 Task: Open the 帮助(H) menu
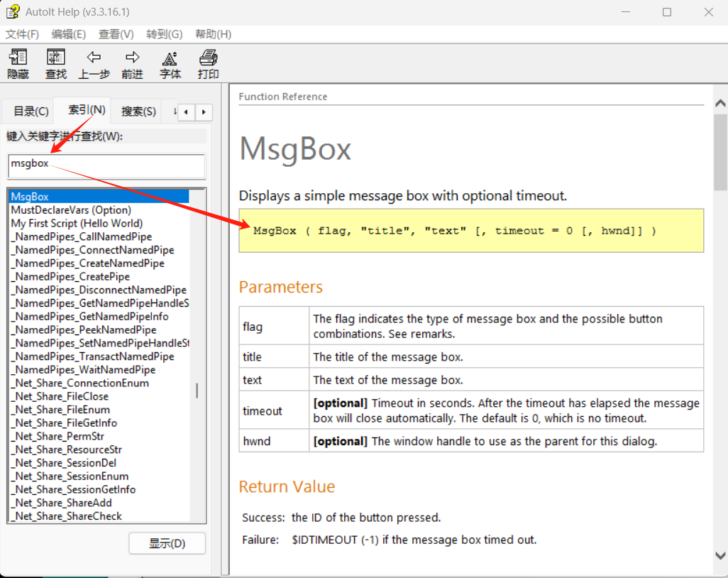[x=213, y=34]
